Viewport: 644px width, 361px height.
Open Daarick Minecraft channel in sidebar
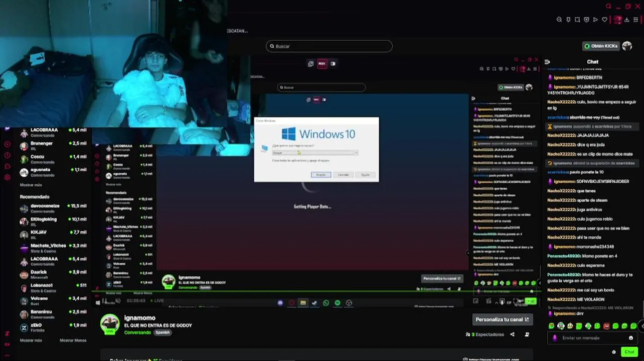(53, 274)
